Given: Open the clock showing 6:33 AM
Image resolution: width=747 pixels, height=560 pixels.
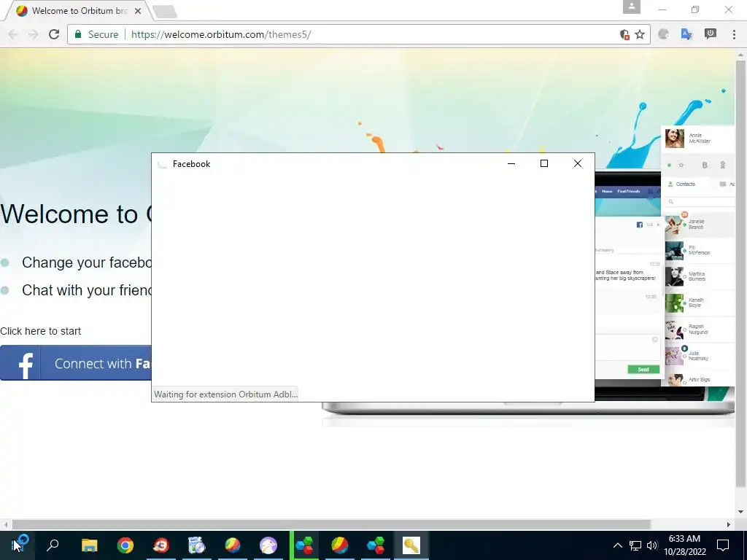Looking at the screenshot, I should [684, 545].
